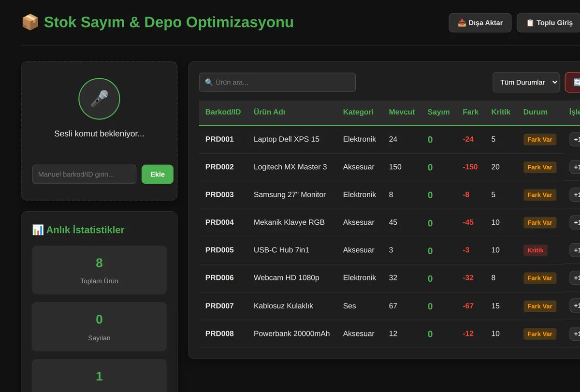The width and height of the screenshot is (580, 392).
Task: Click +1 button in PRD005 row
Action: 575,250
